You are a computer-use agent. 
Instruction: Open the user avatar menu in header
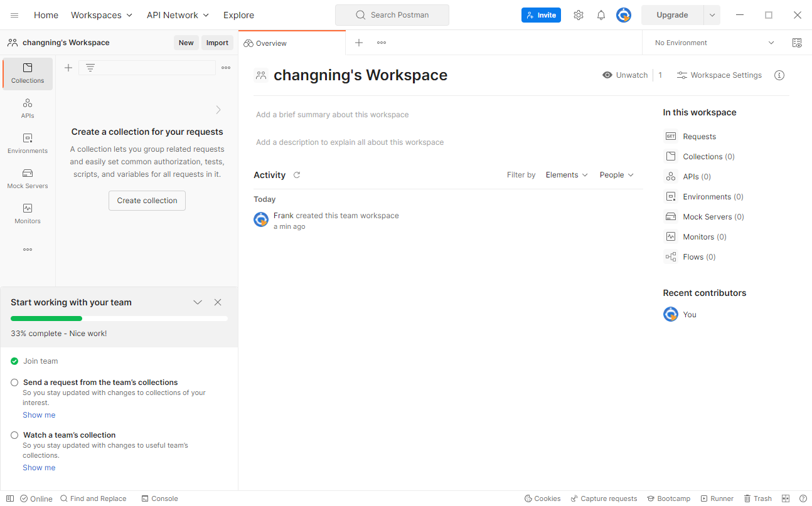coord(624,15)
